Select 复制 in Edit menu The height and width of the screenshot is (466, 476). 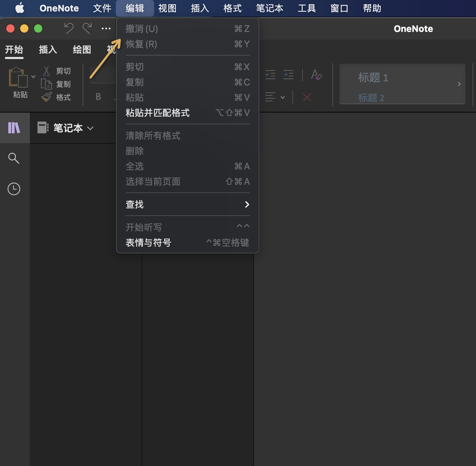click(188, 82)
